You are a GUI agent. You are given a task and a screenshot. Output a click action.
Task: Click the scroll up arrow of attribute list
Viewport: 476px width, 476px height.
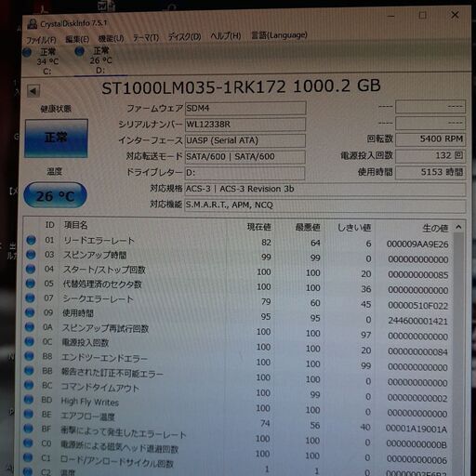458,228
